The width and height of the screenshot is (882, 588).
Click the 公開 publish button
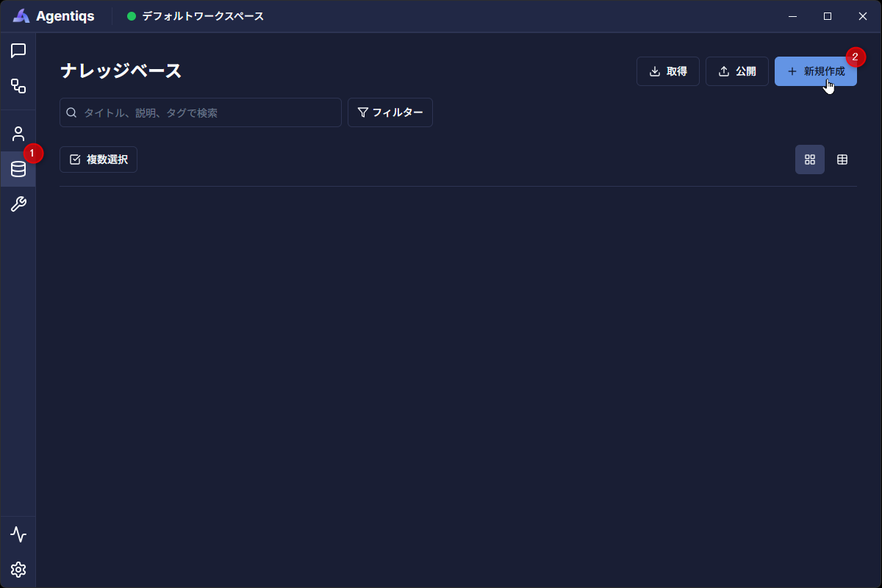[x=736, y=71]
